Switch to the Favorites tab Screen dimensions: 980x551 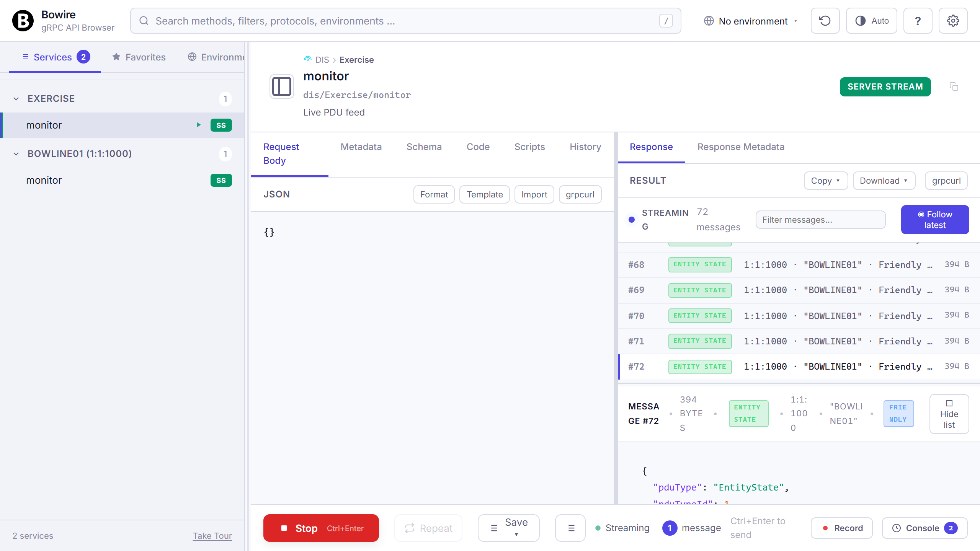click(x=139, y=57)
